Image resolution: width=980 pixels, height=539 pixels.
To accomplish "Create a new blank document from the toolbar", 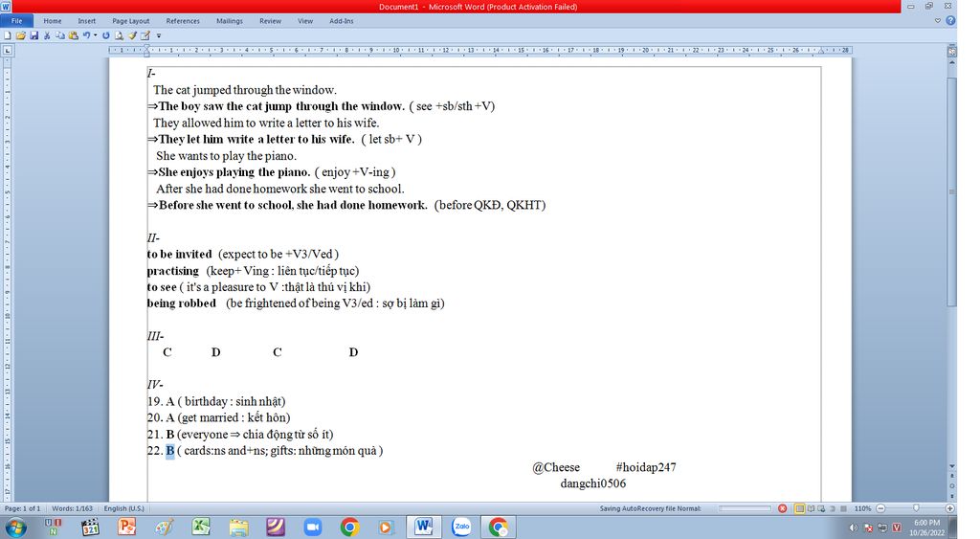I will pyautogui.click(x=8, y=35).
